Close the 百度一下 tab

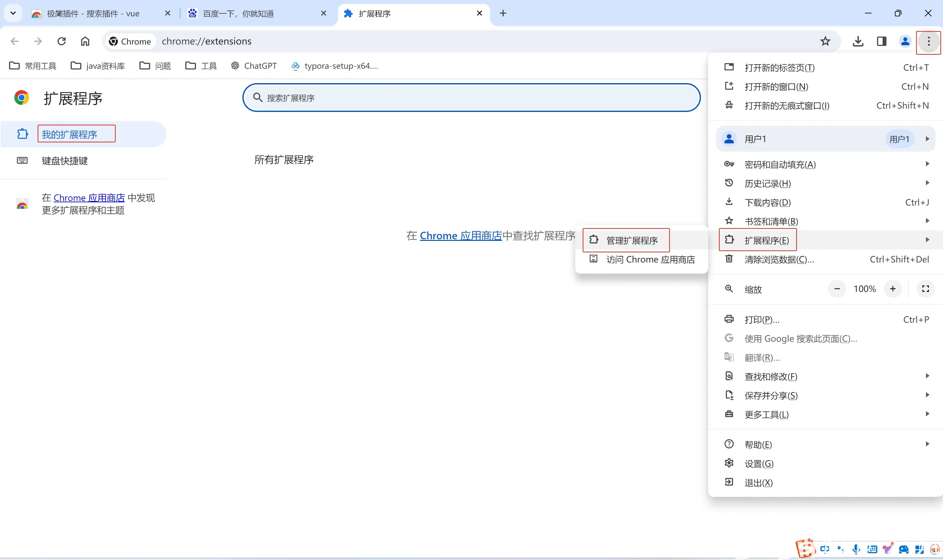pos(324,13)
